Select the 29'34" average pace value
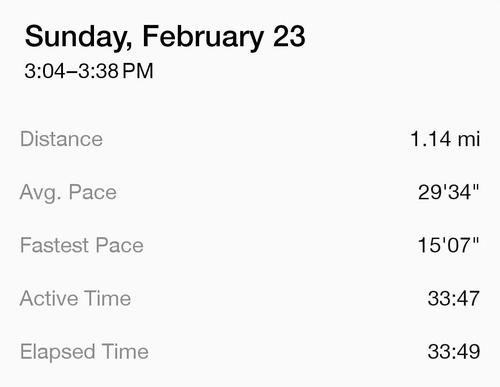Image resolution: width=500 pixels, height=387 pixels. pos(449,192)
